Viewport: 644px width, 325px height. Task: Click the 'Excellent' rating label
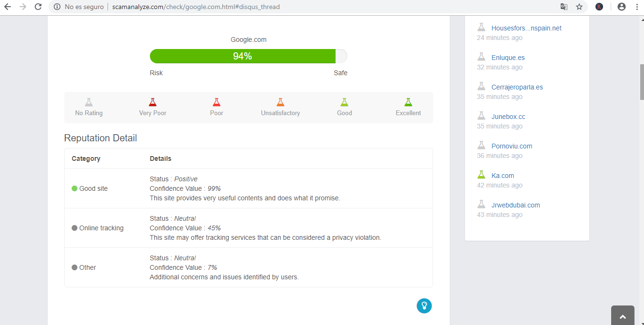[x=408, y=113]
